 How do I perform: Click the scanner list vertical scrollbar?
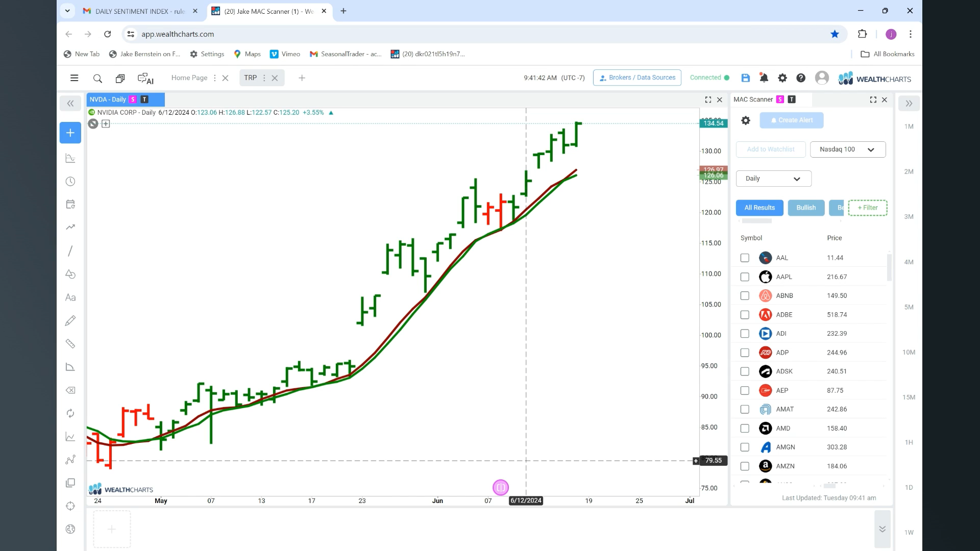(889, 268)
